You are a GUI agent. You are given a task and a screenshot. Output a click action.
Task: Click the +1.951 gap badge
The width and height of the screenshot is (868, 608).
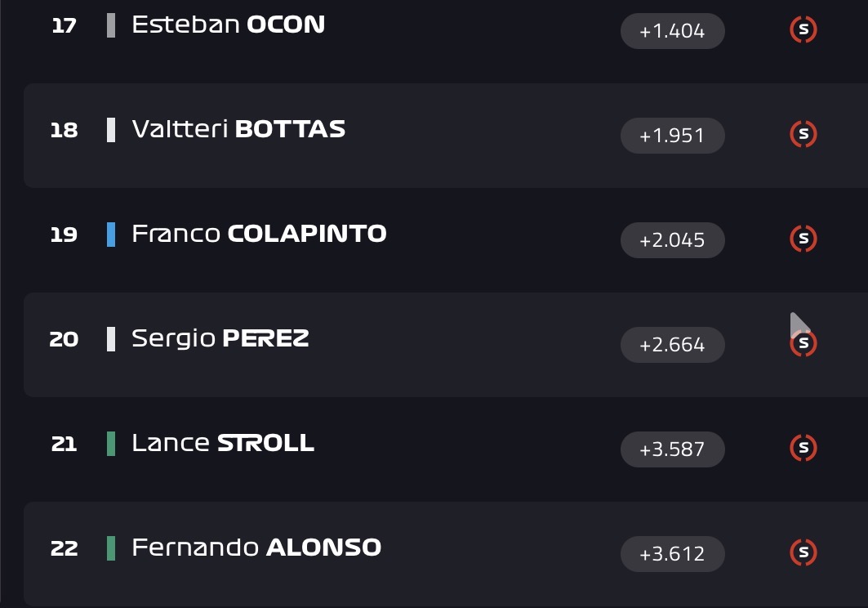[x=673, y=136]
